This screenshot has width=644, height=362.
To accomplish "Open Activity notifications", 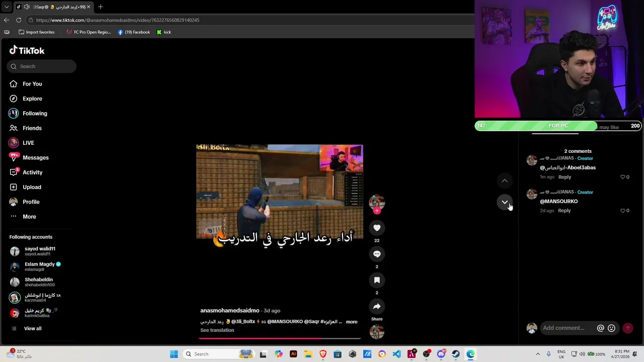I will [33, 172].
